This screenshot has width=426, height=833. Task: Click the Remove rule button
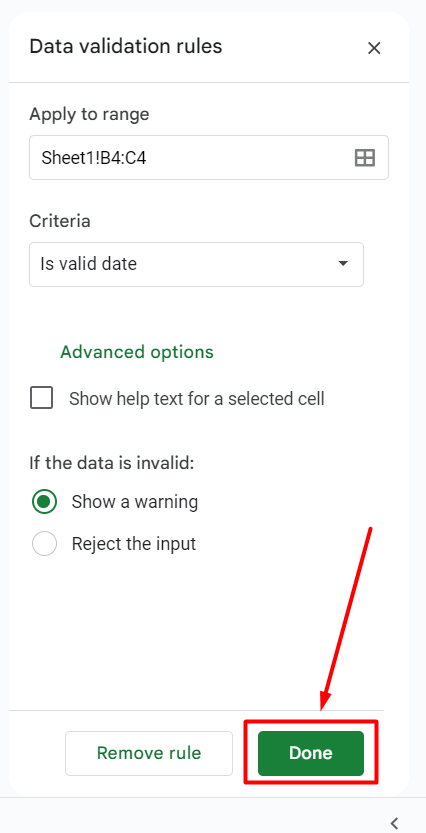point(149,753)
